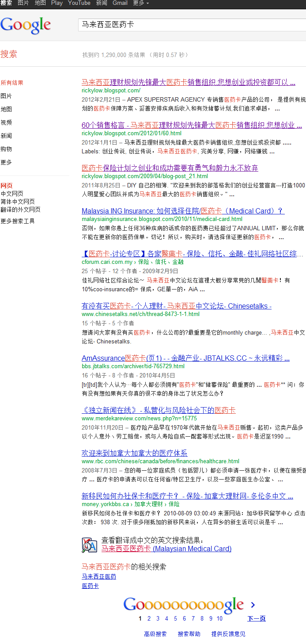Open Malaysia ING Insurance medical card result
The image size is (306, 644).
[183, 211]
